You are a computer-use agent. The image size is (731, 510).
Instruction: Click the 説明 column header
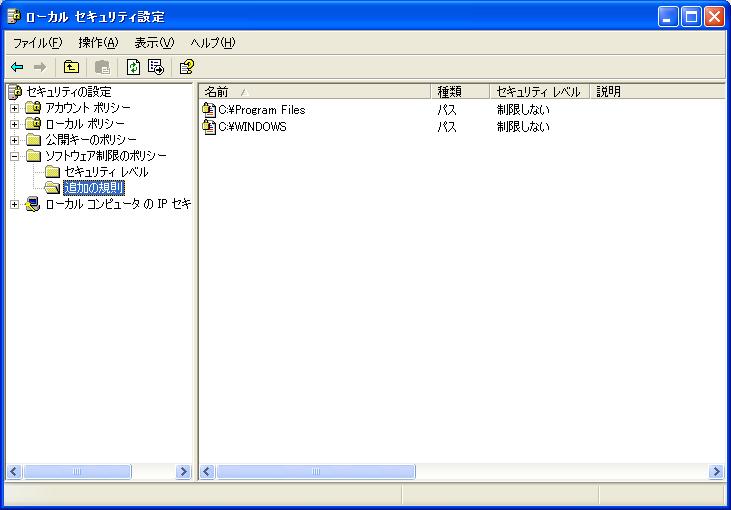(x=658, y=92)
